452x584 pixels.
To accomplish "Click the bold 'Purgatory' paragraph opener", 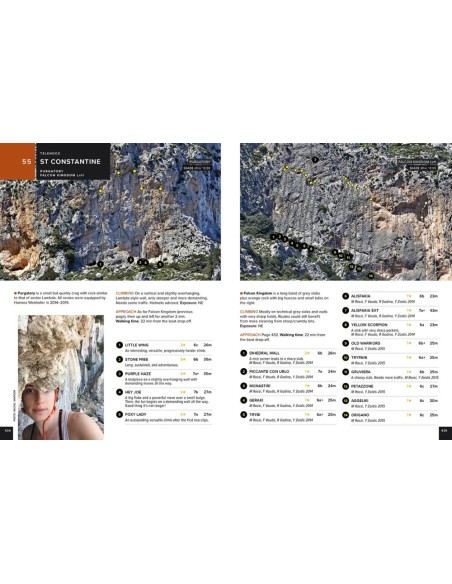I will (x=26, y=293).
